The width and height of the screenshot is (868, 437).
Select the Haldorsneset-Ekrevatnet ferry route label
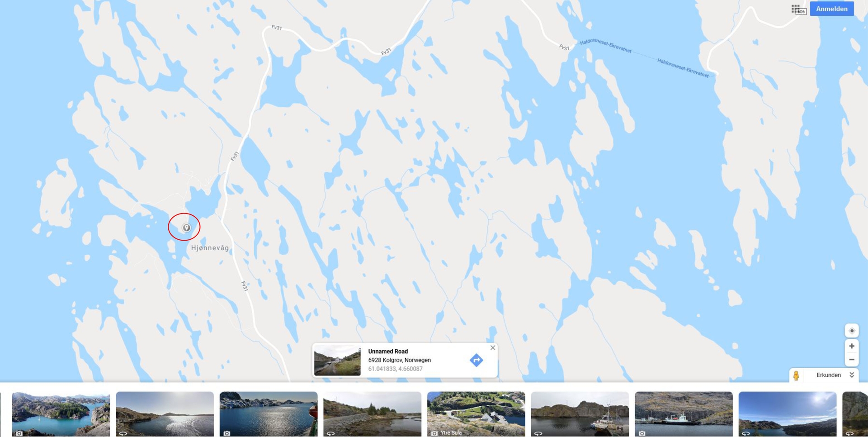(x=605, y=46)
